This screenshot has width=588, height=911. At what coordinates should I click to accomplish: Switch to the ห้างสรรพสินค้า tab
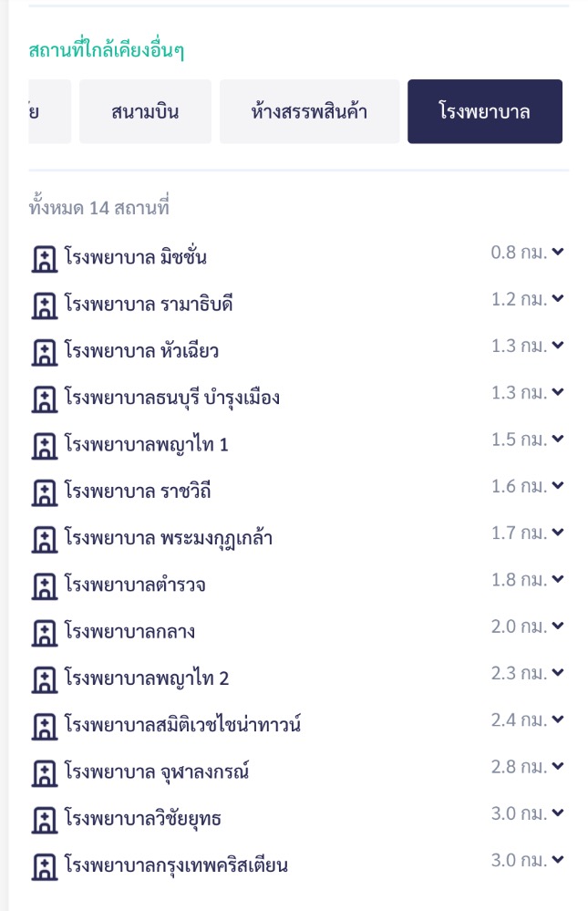(x=310, y=112)
